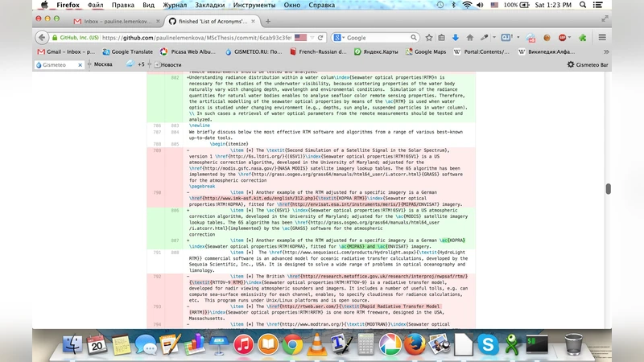
Task: Open the Terminal icon in the dock
Action: click(x=537, y=344)
